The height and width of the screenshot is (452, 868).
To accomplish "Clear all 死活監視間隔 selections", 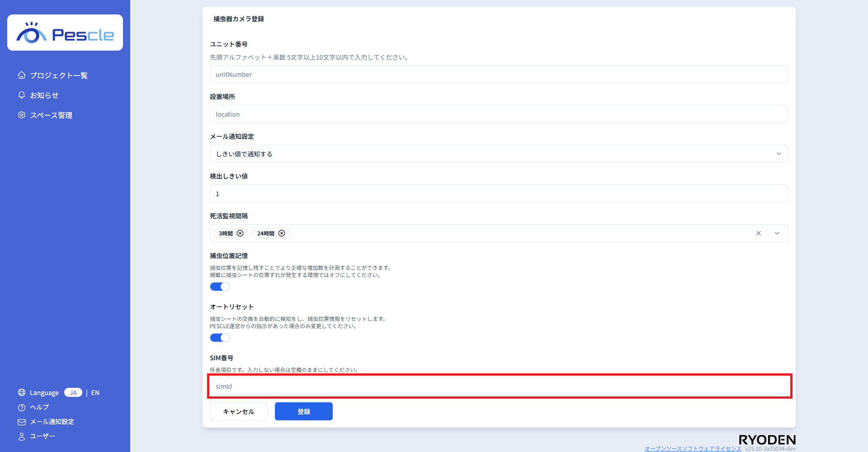I will click(x=759, y=233).
